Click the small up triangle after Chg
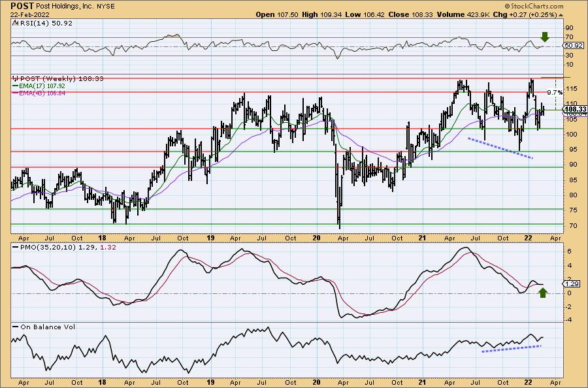Viewport: 588px width, 388px height. point(561,15)
